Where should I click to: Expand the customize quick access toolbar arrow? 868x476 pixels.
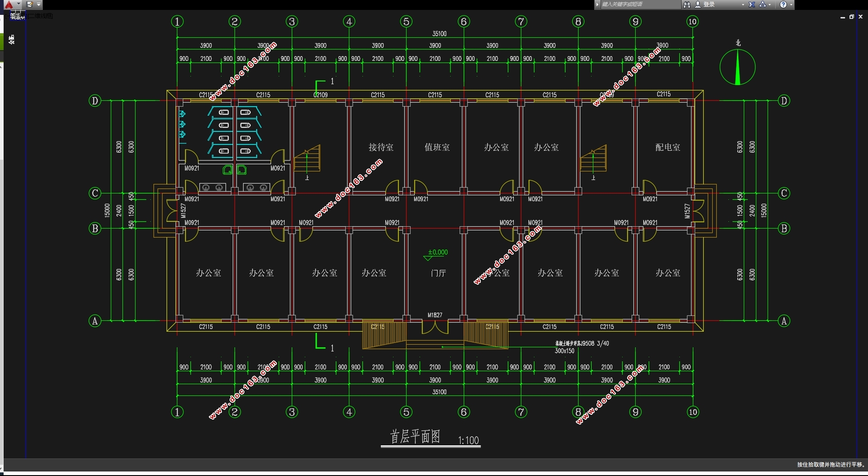pyautogui.click(x=39, y=4)
